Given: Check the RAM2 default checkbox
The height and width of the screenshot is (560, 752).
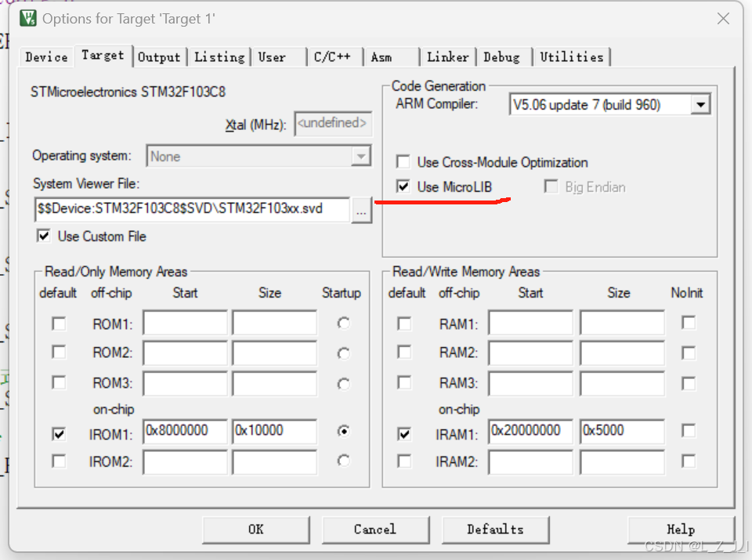Looking at the screenshot, I should pos(404,352).
